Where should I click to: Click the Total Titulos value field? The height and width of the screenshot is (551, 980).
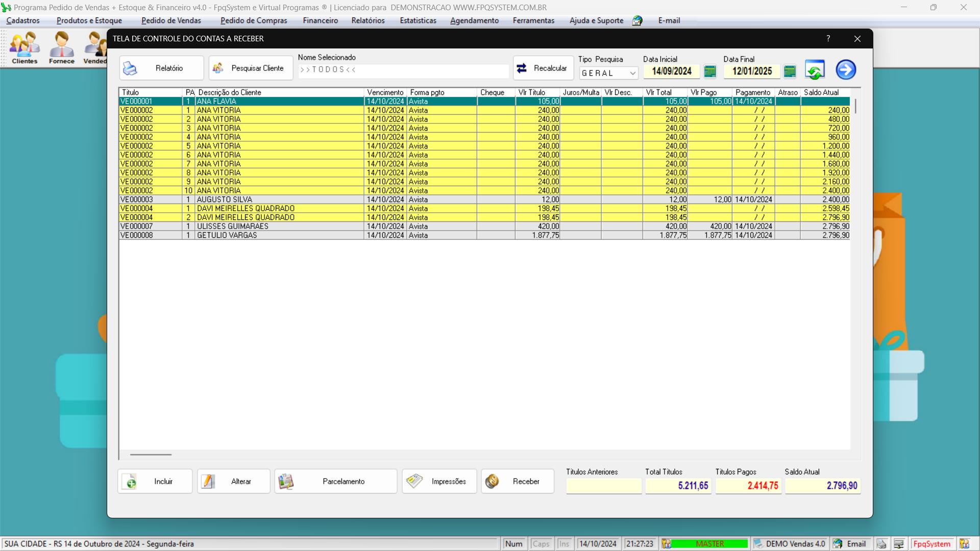click(678, 486)
